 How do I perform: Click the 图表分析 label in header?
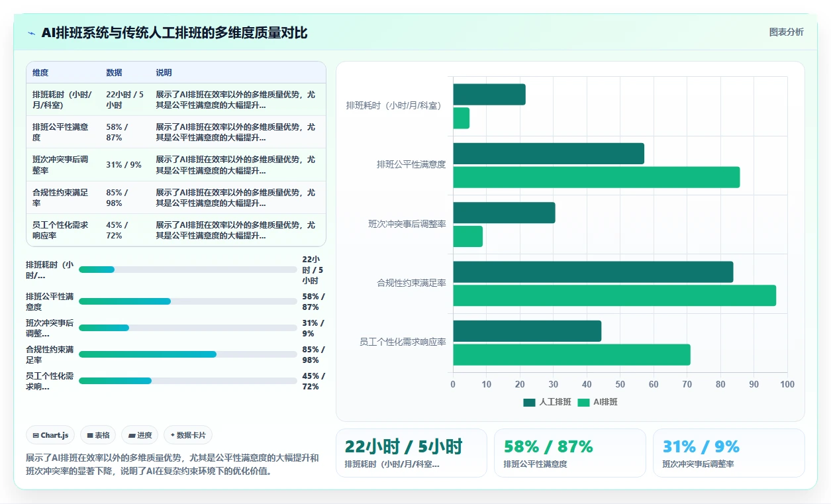tap(786, 32)
